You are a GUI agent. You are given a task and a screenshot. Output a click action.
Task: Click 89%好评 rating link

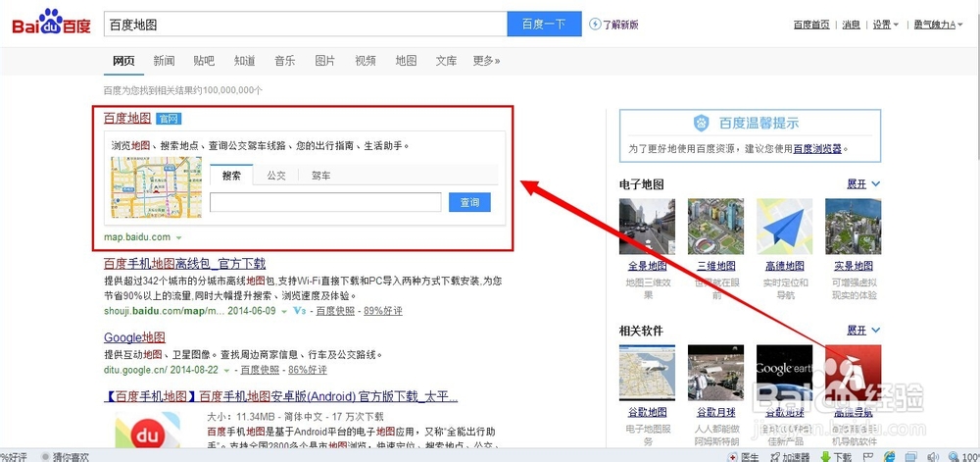pyautogui.click(x=383, y=311)
